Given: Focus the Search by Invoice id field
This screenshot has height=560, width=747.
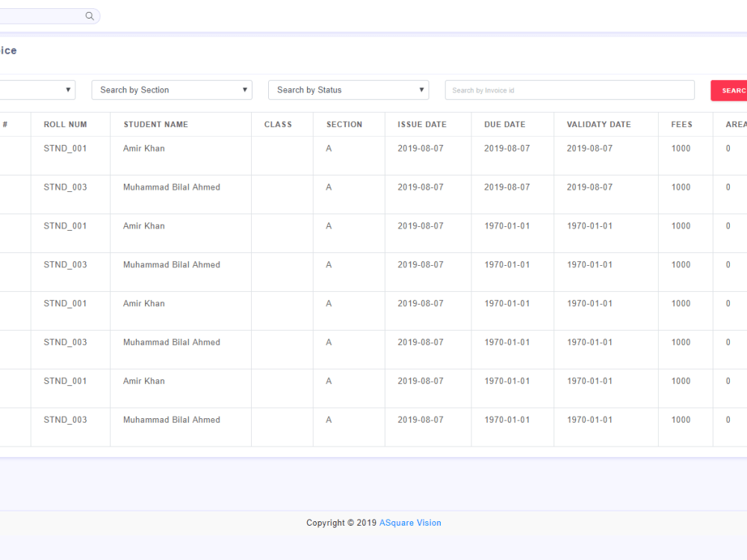Looking at the screenshot, I should 569,90.
